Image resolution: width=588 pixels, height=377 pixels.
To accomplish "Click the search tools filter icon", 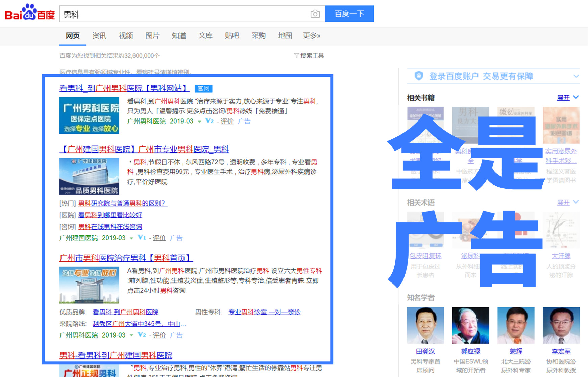I will (296, 56).
